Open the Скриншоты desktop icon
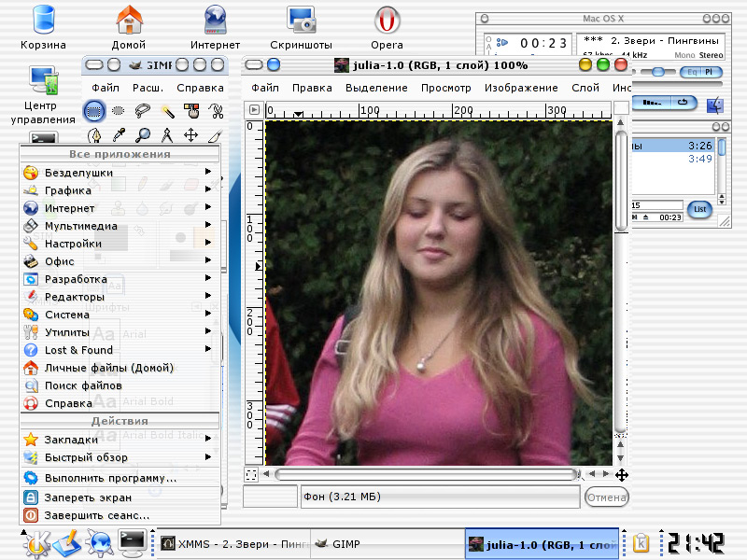Image resolution: width=747 pixels, height=560 pixels. point(301,28)
